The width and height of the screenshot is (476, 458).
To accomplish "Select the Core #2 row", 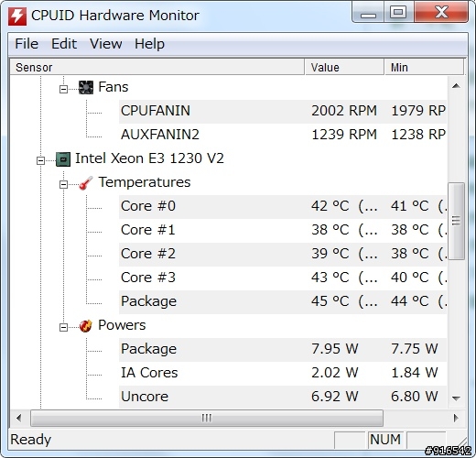I will 283,254.
